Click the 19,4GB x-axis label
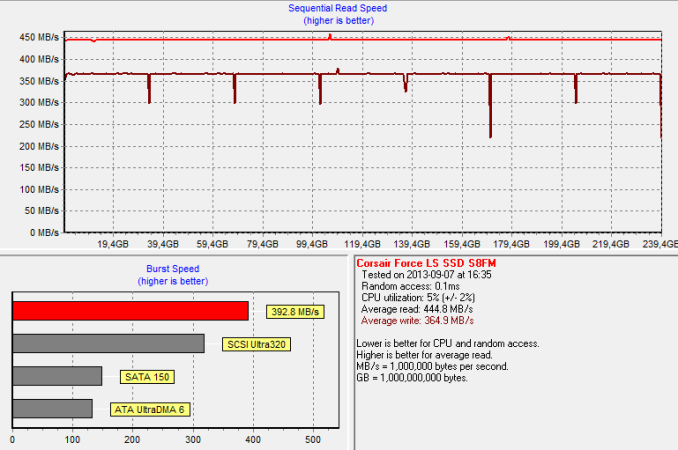The height and width of the screenshot is (450, 678). [113, 244]
